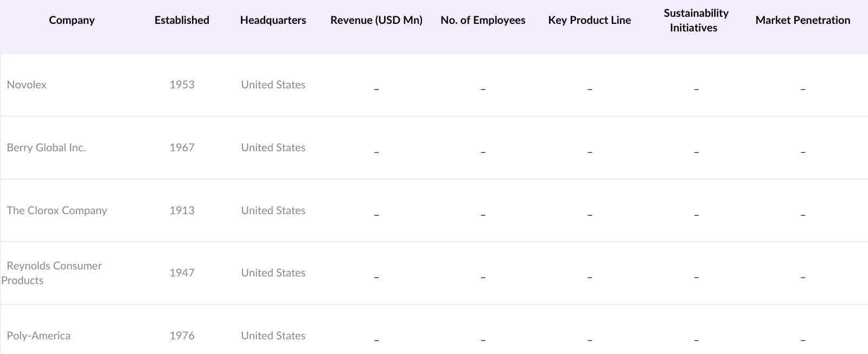The width and height of the screenshot is (868, 354).
Task: Select the Berry Global Inc. row name
Action: tap(46, 148)
